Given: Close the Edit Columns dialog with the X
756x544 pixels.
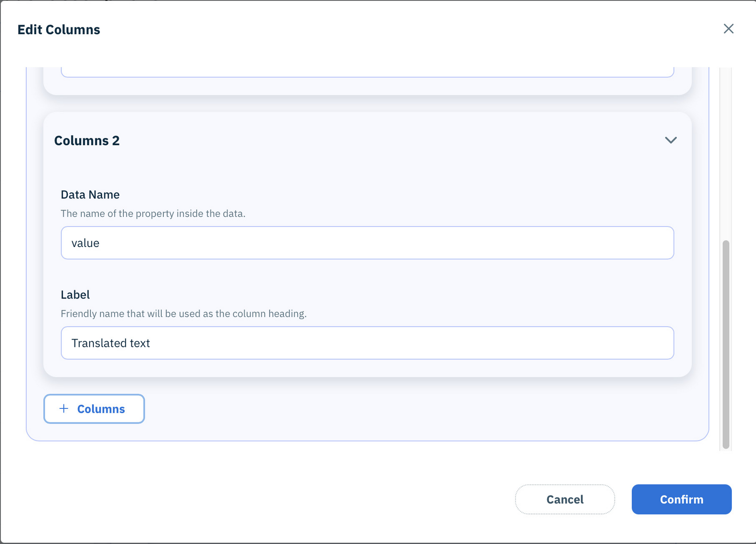Looking at the screenshot, I should [729, 29].
